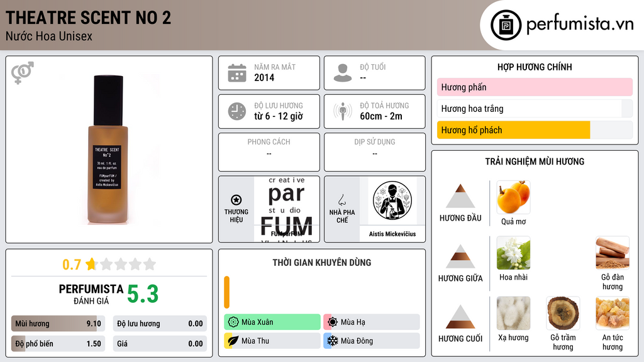
Task: Click the Hương phấn accord bar
Action: [x=535, y=87]
